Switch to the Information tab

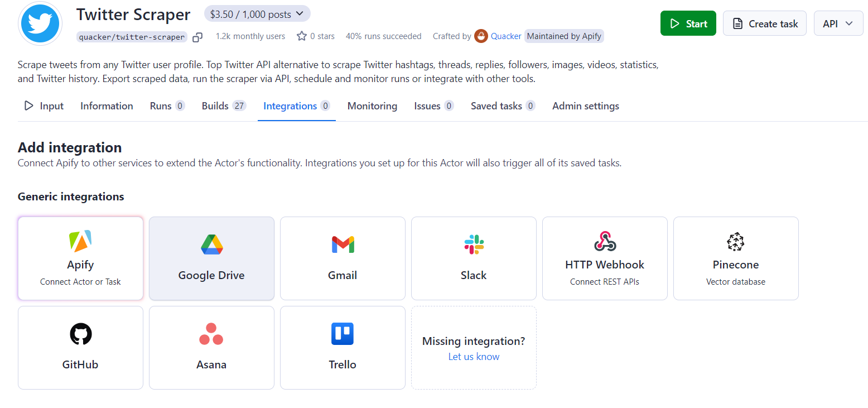click(x=107, y=106)
